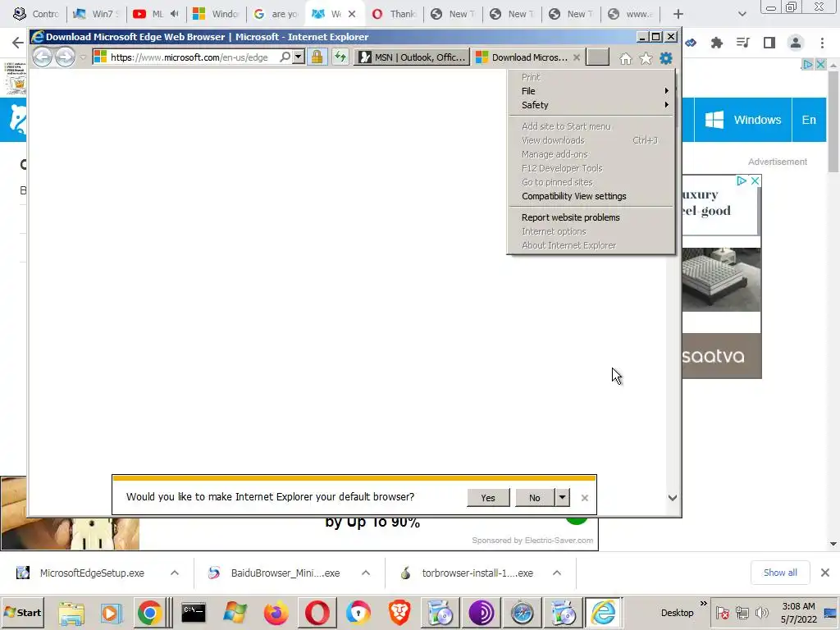Open Chrome profile avatar icon
This screenshot has width=840, height=630.
click(796, 43)
